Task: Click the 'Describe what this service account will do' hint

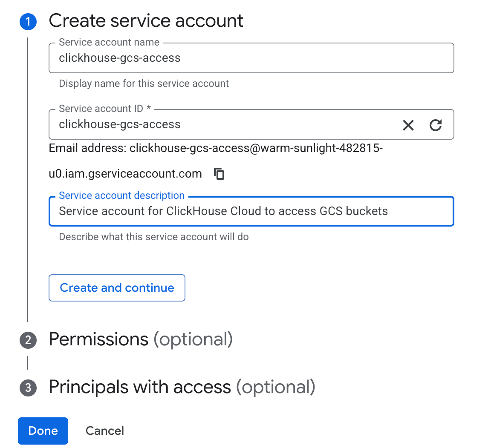Action: click(x=153, y=237)
